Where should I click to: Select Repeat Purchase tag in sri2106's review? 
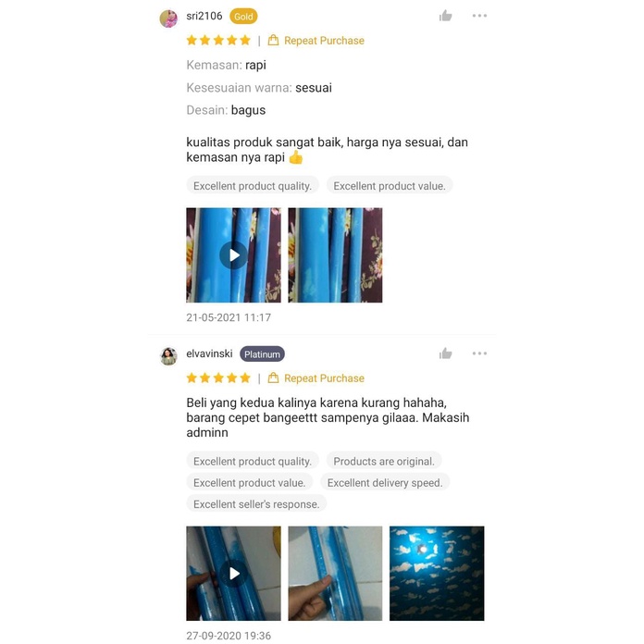[x=316, y=41]
